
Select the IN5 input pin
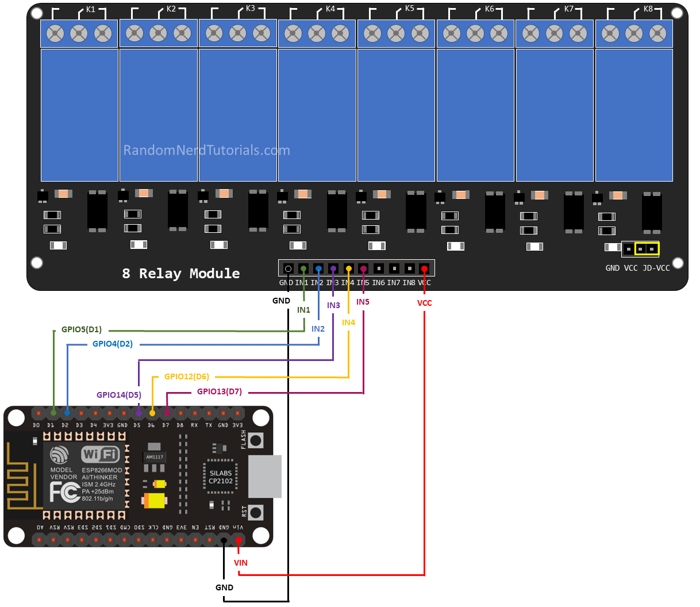(363, 268)
